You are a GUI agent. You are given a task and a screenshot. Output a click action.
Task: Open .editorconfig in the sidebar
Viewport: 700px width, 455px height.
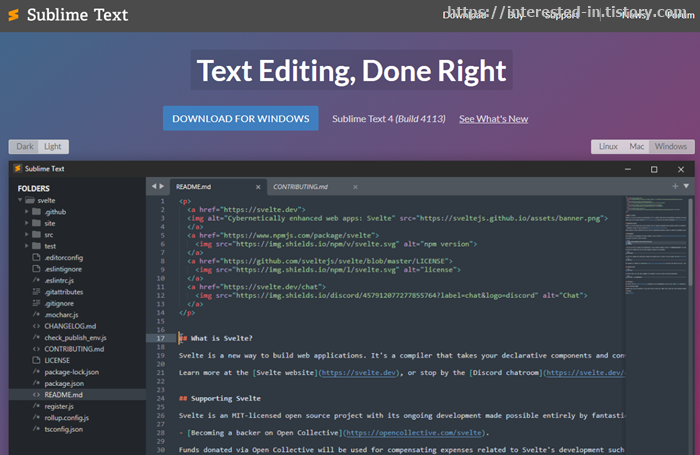pos(63,258)
